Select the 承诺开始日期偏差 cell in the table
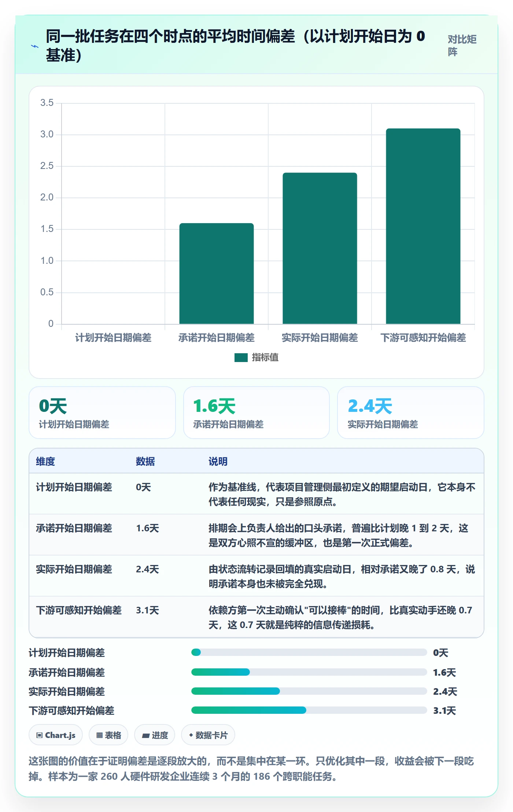This screenshot has width=513, height=812. (74, 528)
